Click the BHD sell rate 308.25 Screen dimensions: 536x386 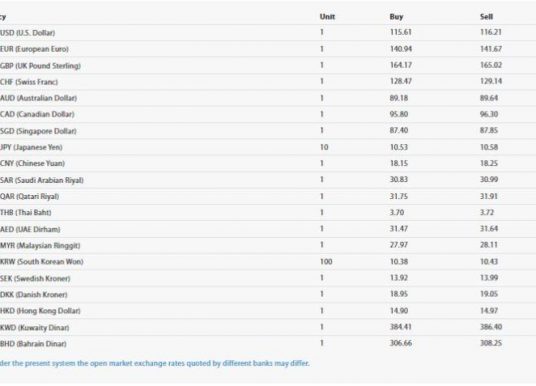coord(491,343)
